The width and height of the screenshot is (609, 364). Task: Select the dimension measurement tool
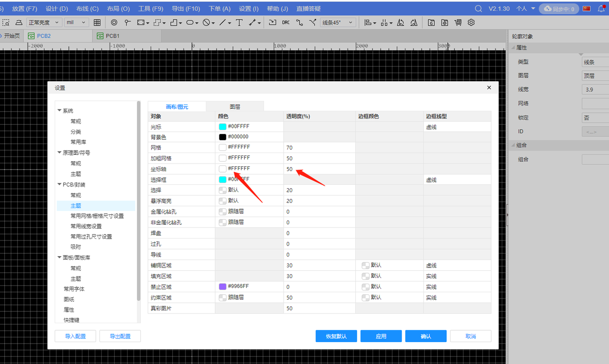coord(253,22)
